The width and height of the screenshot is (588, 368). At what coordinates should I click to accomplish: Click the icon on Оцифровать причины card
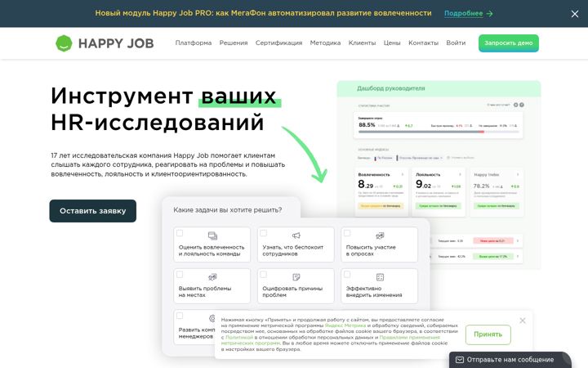(296, 277)
